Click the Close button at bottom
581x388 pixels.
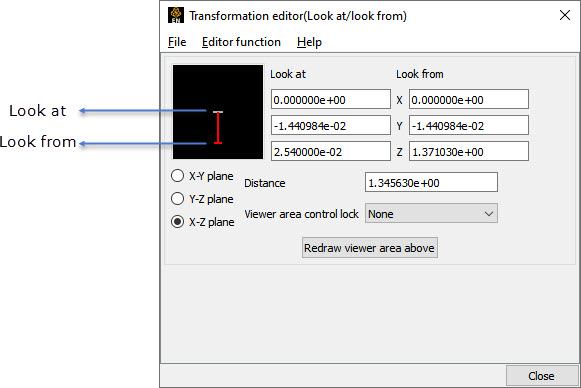541,376
